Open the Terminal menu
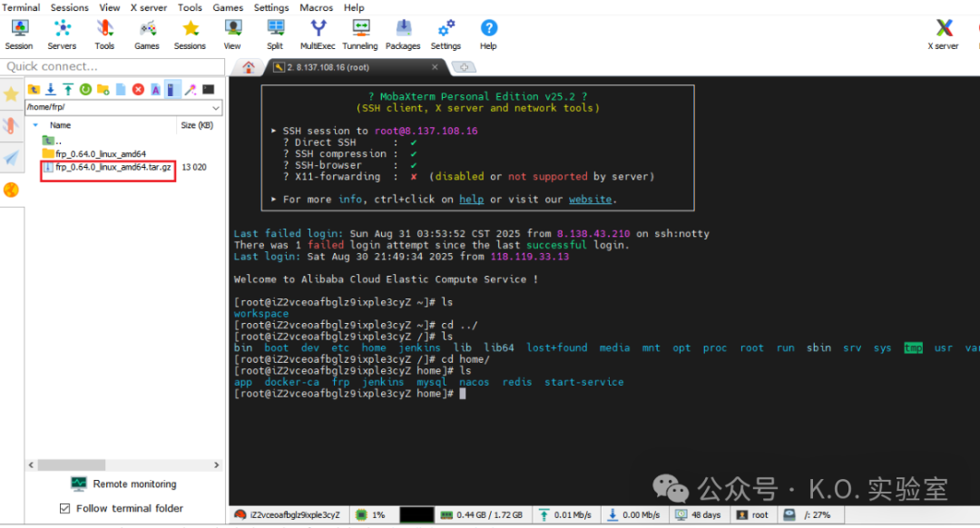980x528 pixels. tap(21, 7)
